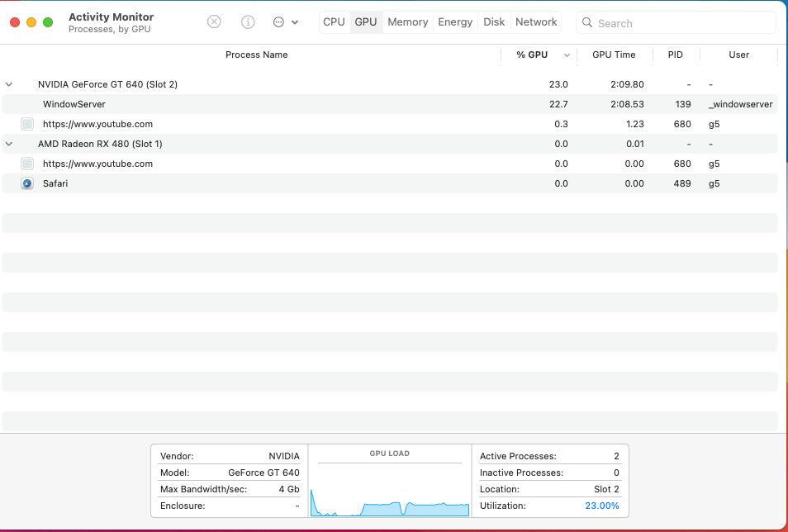
Task: Click WindowServer's 22.7 GPU percentage
Action: click(558, 104)
